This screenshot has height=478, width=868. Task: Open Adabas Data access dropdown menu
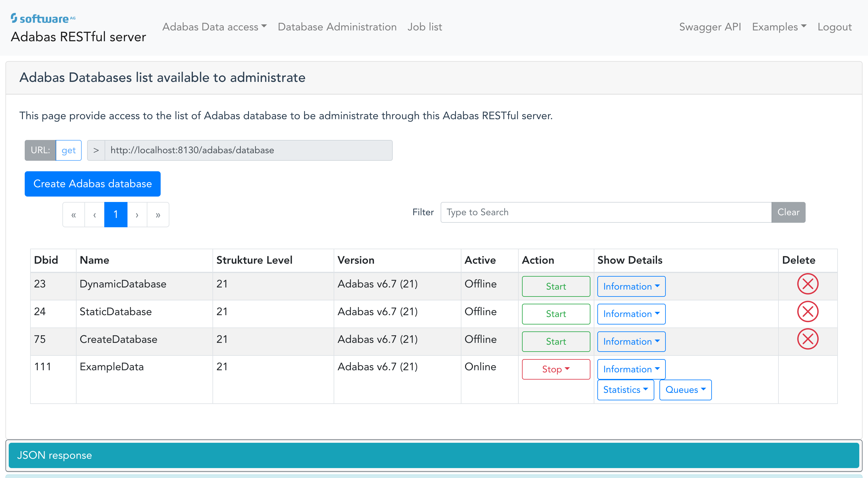click(214, 27)
